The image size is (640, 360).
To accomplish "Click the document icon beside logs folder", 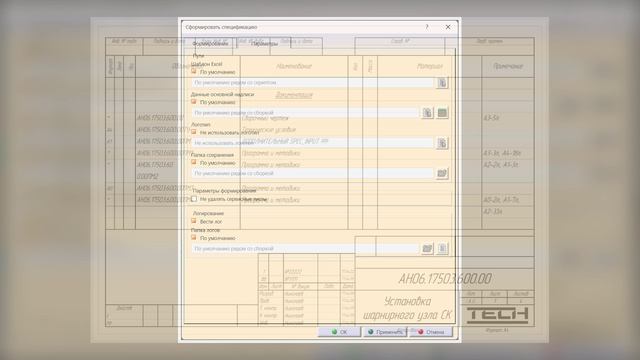I will 442,248.
